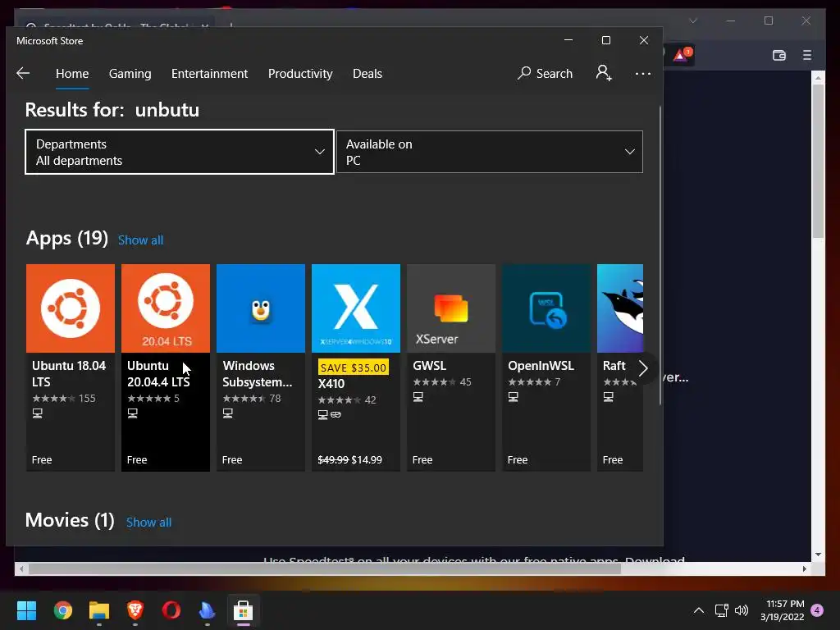Screen dimensions: 840x630
Task: Click the SAVE $35.00 badge on X410
Action: tap(353, 367)
